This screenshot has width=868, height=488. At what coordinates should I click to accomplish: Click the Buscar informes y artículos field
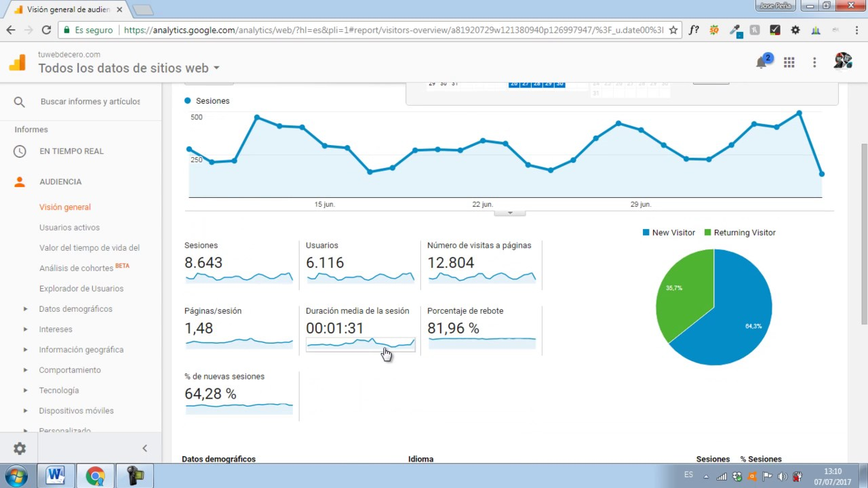(x=90, y=102)
